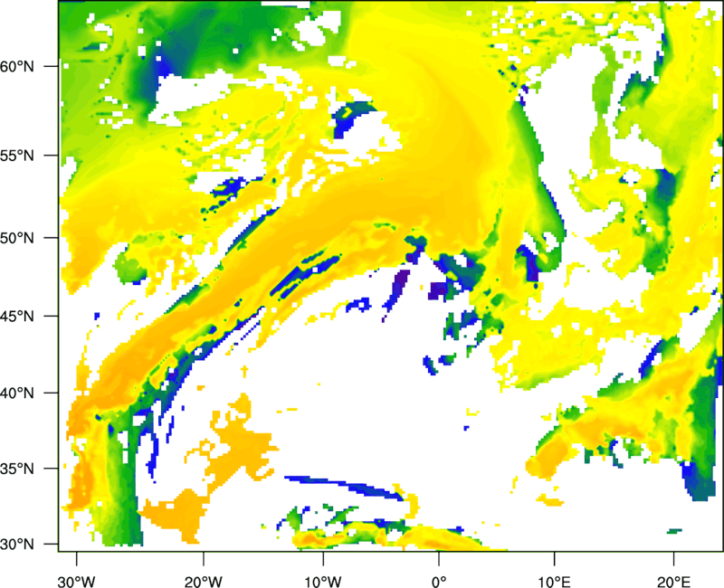Click the 35°N latitude label
This screenshot has width=724, height=588.
[17, 469]
